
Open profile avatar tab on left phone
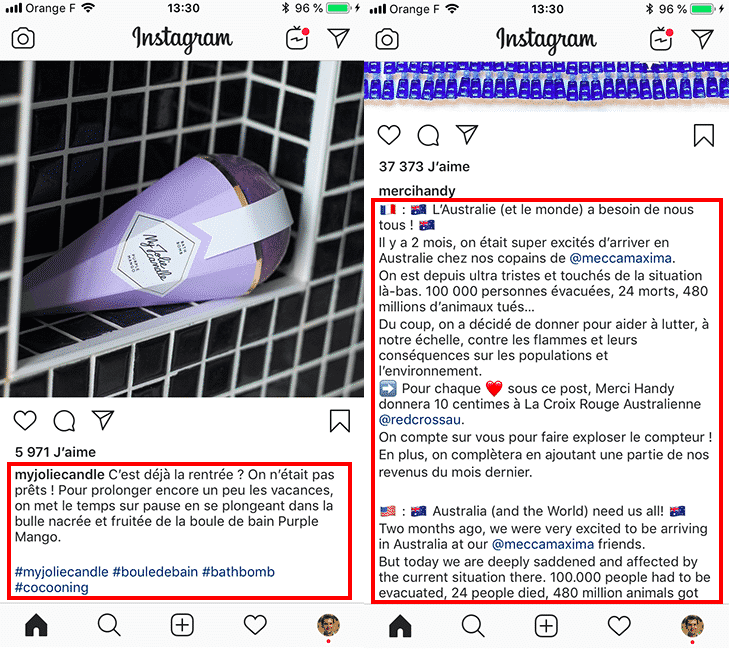coord(328,625)
